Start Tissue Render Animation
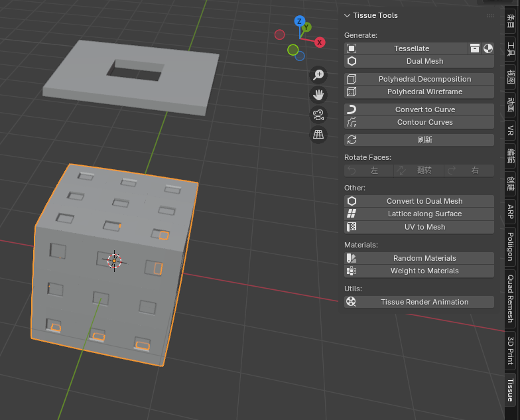520x420 pixels. tap(419, 302)
